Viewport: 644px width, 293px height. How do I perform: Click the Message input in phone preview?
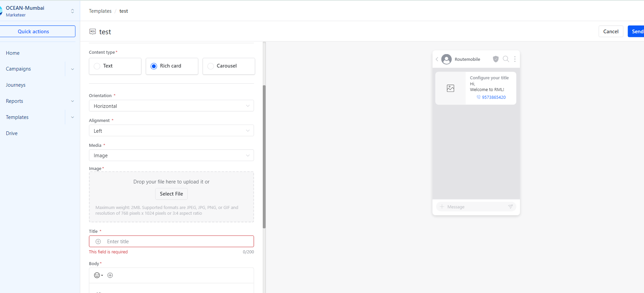[x=476, y=207]
